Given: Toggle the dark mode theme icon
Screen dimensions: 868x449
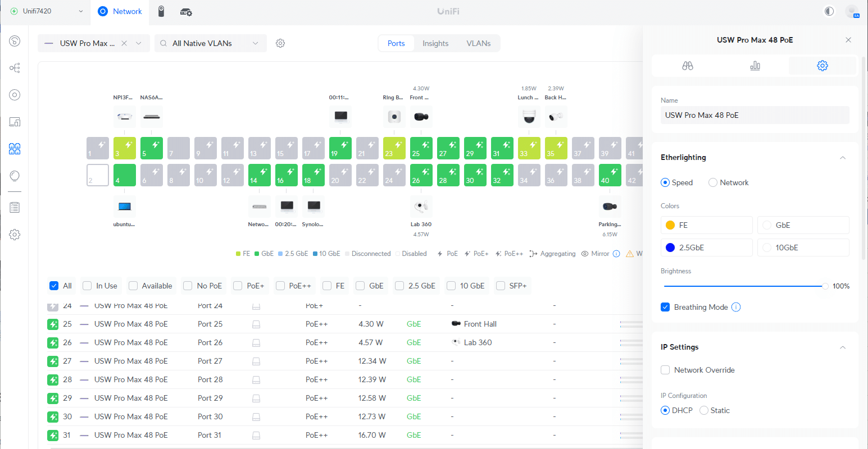Looking at the screenshot, I should 829,11.
